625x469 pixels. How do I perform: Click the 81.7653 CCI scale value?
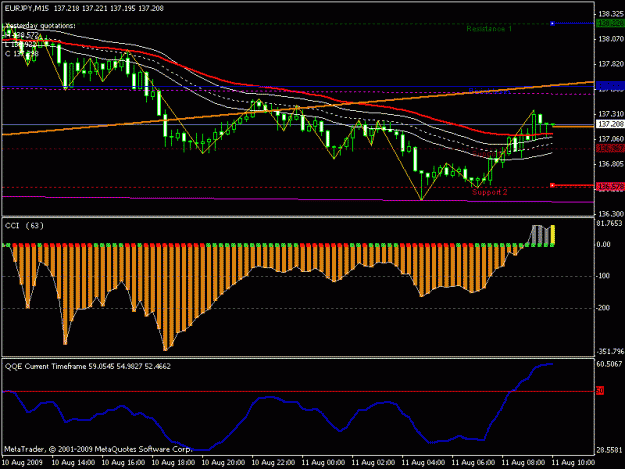[x=610, y=224]
